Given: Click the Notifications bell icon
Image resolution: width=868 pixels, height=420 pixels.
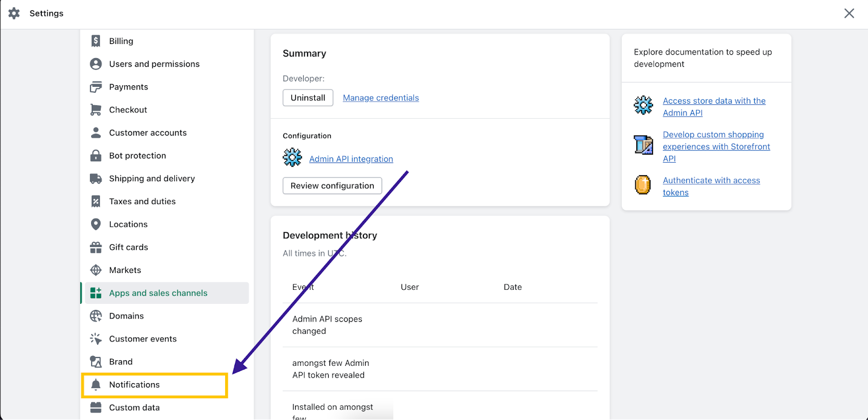Looking at the screenshot, I should (96, 385).
